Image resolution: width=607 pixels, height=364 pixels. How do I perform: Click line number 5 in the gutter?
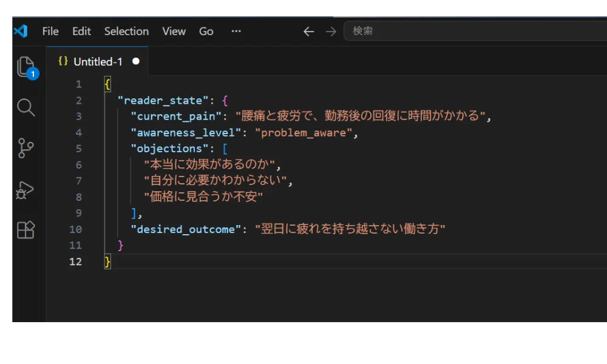point(78,149)
